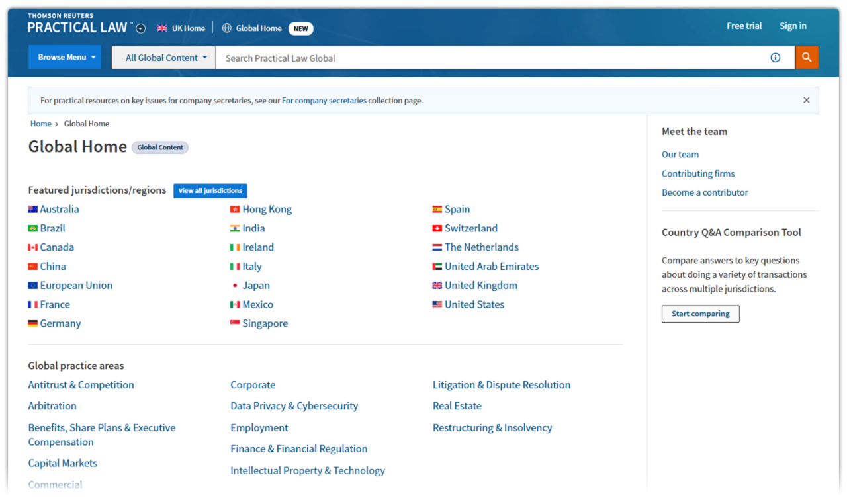
Task: Click the Japan flag icon
Action: pyautogui.click(x=235, y=286)
